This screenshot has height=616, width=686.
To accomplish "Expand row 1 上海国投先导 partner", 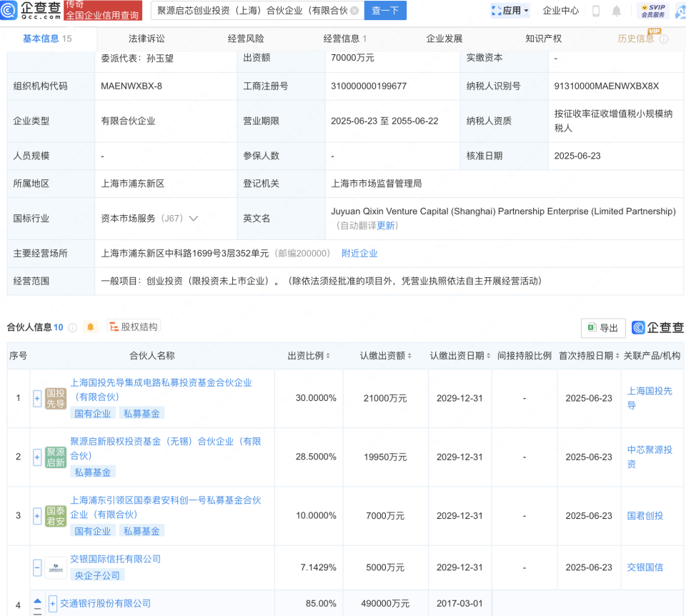I will pos(37,399).
